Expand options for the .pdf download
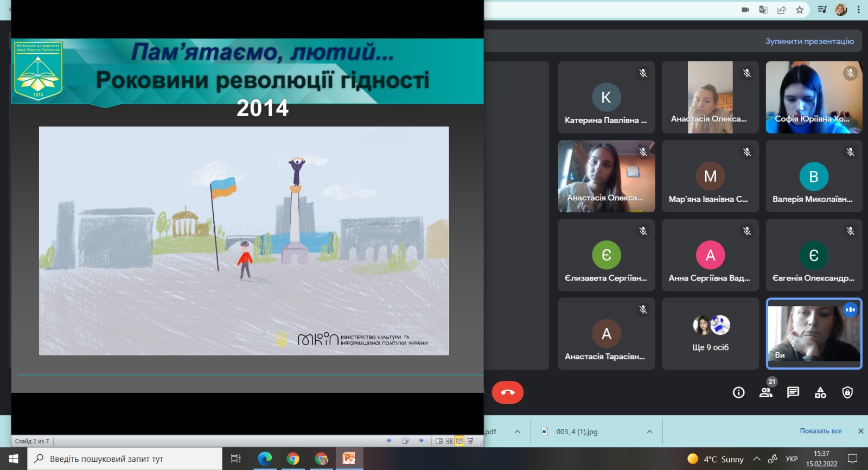 517,432
